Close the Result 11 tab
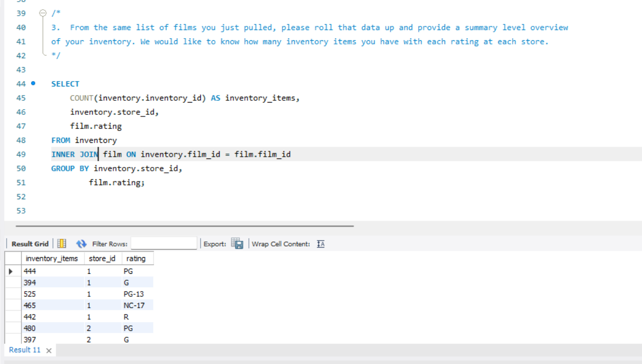The height and width of the screenshot is (364, 642). tap(48, 350)
